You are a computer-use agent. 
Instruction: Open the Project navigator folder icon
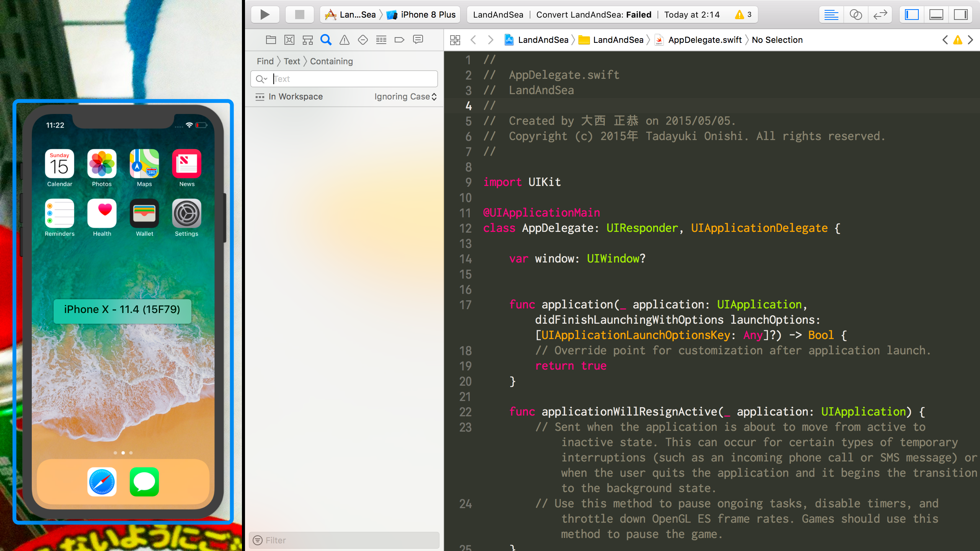(x=271, y=40)
